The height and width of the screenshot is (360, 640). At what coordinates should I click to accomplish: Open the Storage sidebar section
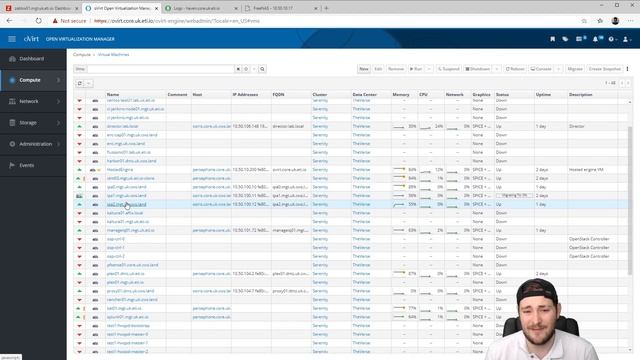[33, 122]
